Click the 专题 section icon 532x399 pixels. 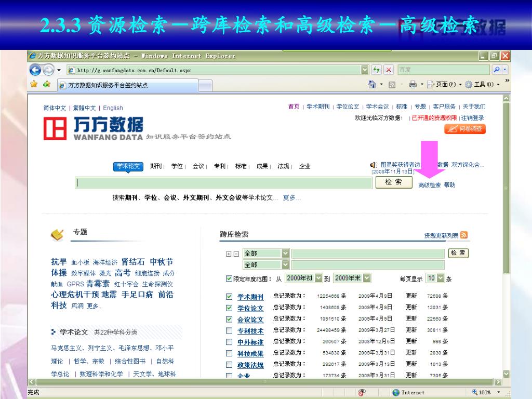(57, 234)
